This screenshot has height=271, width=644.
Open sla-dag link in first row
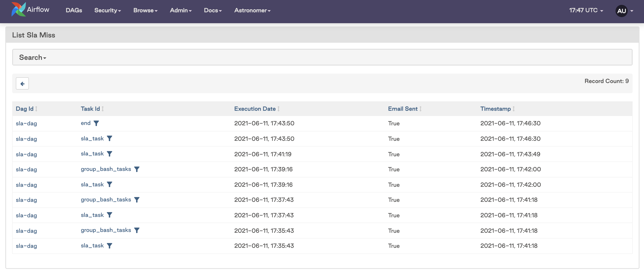point(26,123)
